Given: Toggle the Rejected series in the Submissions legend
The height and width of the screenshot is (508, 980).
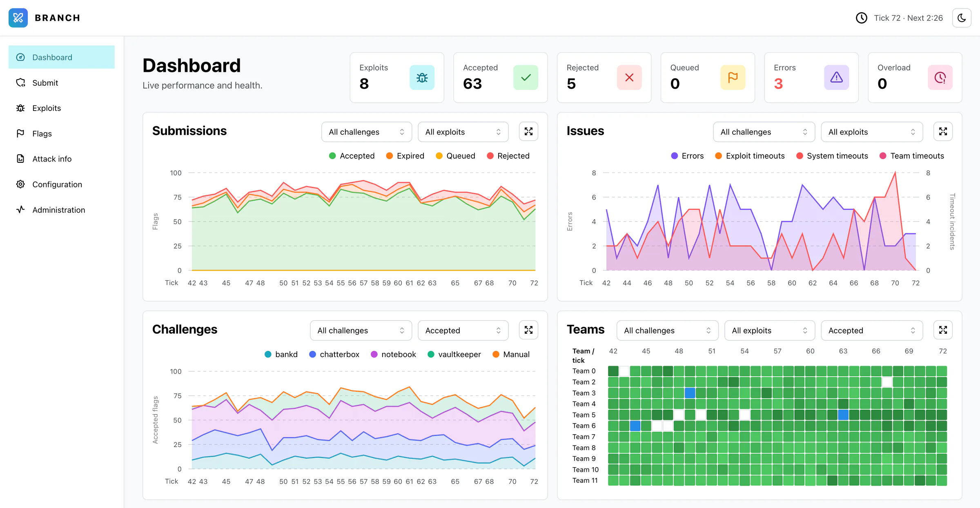Looking at the screenshot, I should tap(508, 156).
